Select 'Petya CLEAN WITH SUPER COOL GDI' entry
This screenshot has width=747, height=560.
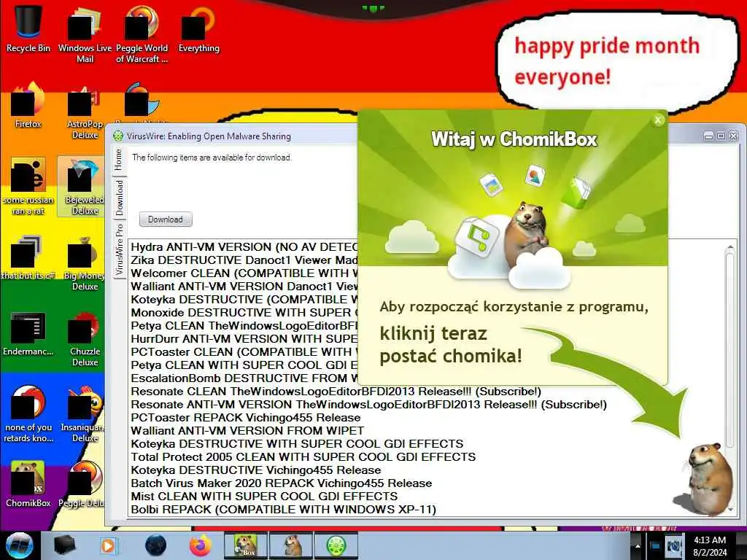pyautogui.click(x=244, y=365)
